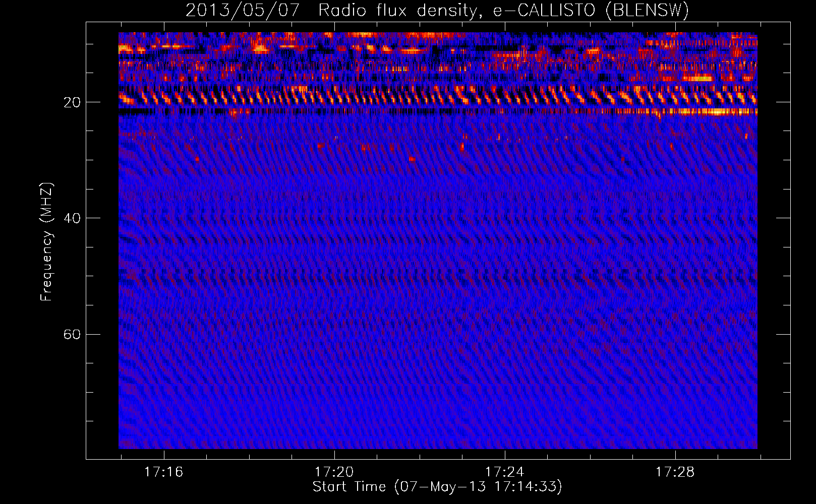Click the '17:16' time tick label
The width and height of the screenshot is (816, 504).
164,472
